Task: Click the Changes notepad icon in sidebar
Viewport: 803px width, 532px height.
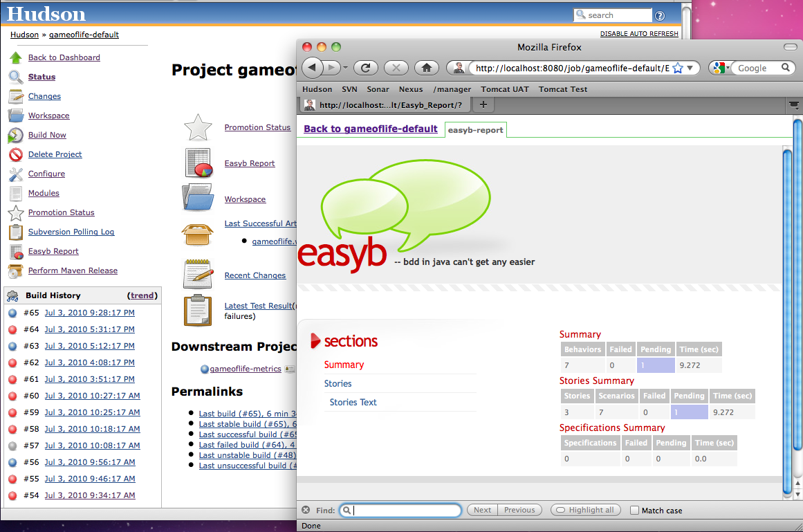Action: [x=16, y=96]
